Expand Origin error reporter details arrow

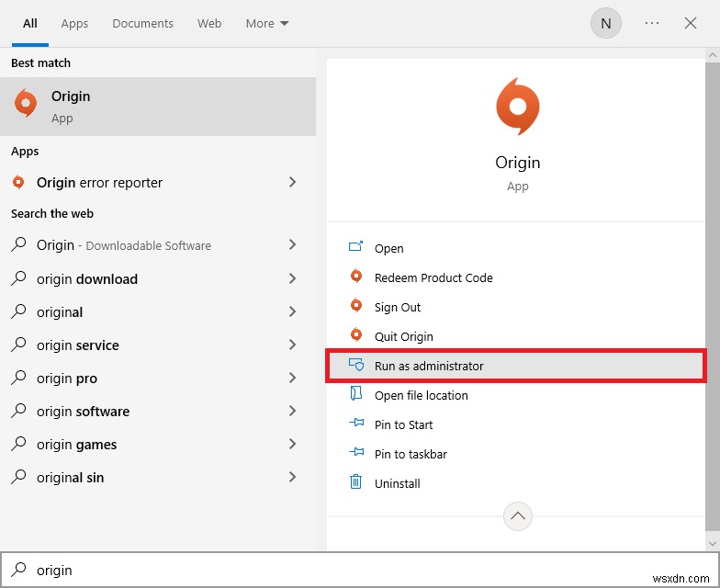tap(292, 183)
